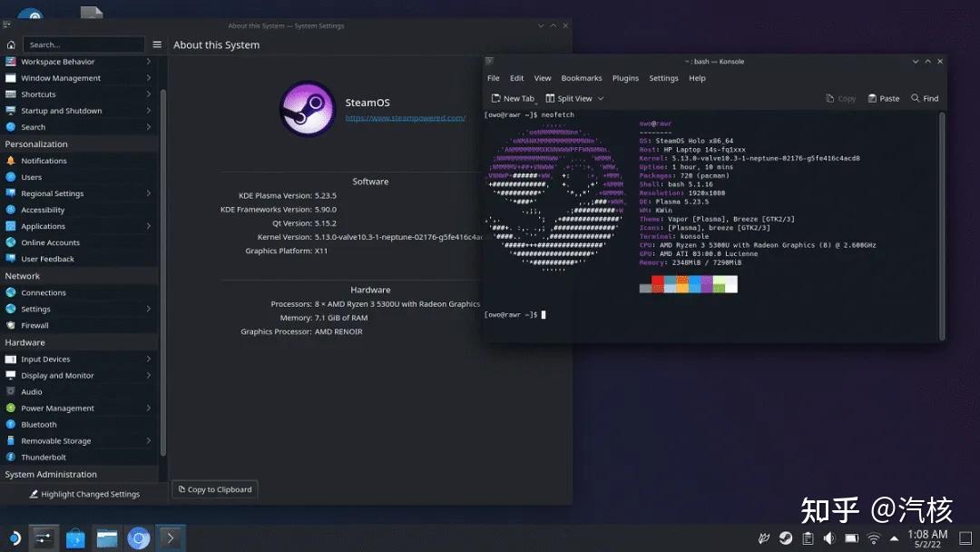The image size is (980, 552).
Task: Expand the Regional Settings chevron
Action: (x=149, y=193)
